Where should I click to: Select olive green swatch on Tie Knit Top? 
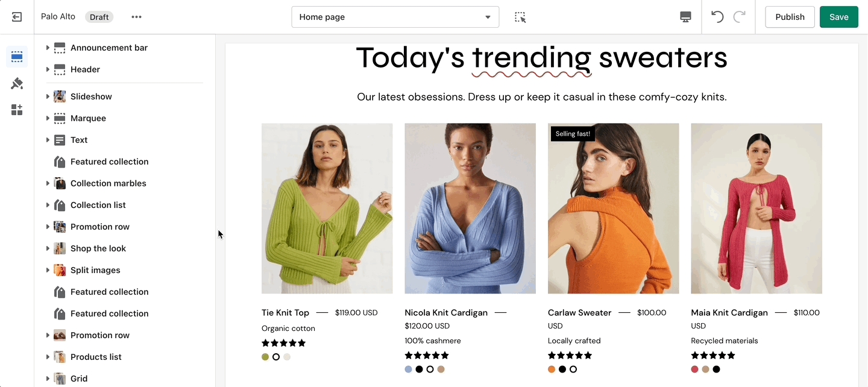pyautogui.click(x=265, y=357)
